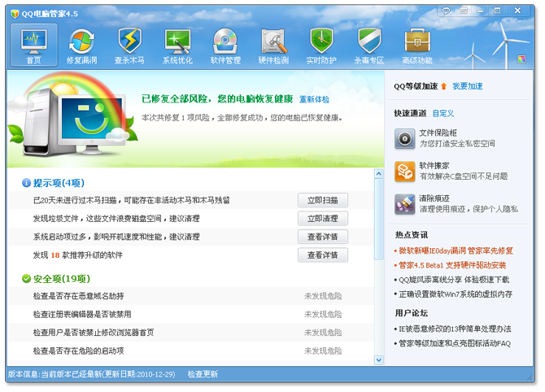Screen dimensions: 545x392
Task: Click 查看详情 for too many startup items
Action: [323, 237]
